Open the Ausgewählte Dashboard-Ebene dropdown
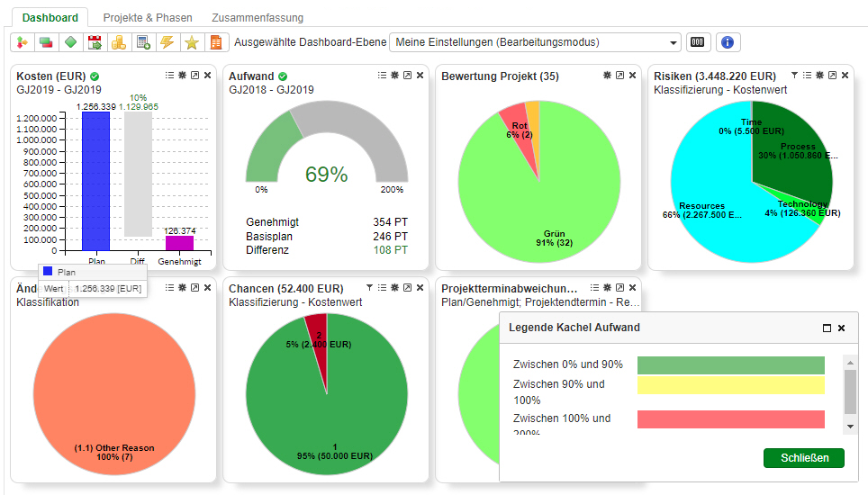The width and height of the screenshot is (868, 495). 535,42
